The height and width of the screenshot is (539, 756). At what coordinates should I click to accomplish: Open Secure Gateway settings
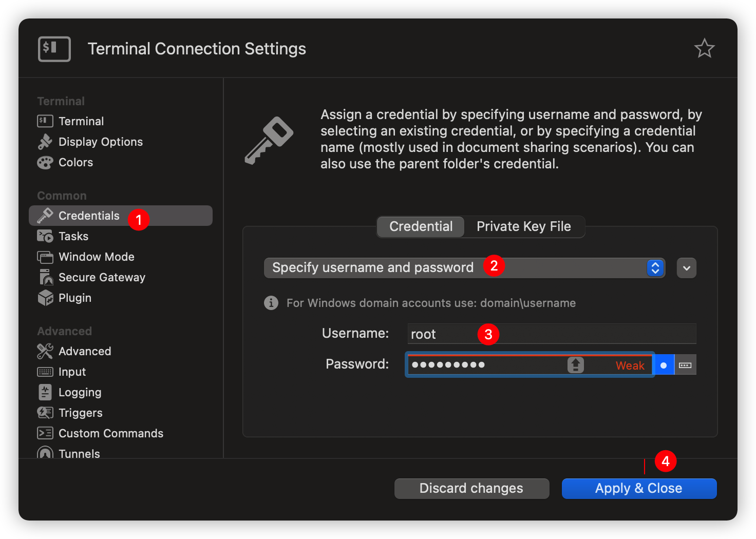[x=101, y=278]
